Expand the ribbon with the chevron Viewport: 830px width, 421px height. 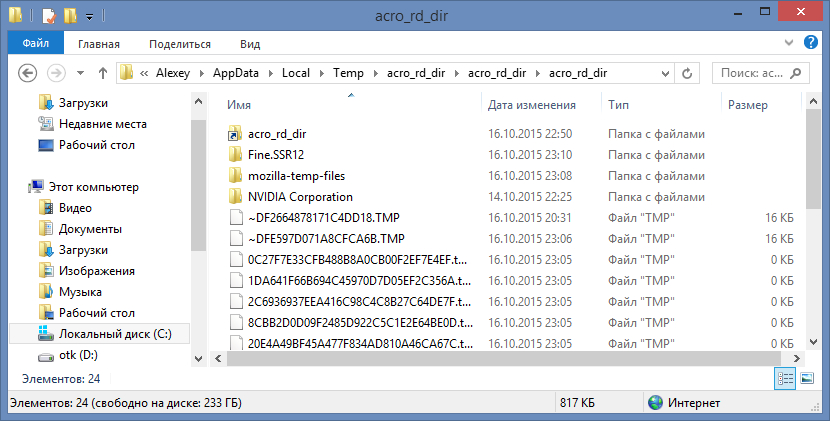point(789,42)
